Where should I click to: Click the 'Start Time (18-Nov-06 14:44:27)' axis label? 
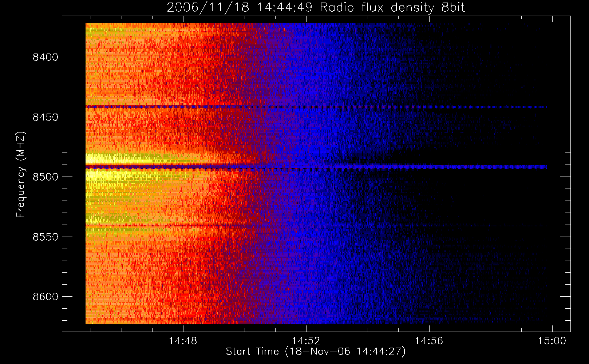click(x=316, y=352)
